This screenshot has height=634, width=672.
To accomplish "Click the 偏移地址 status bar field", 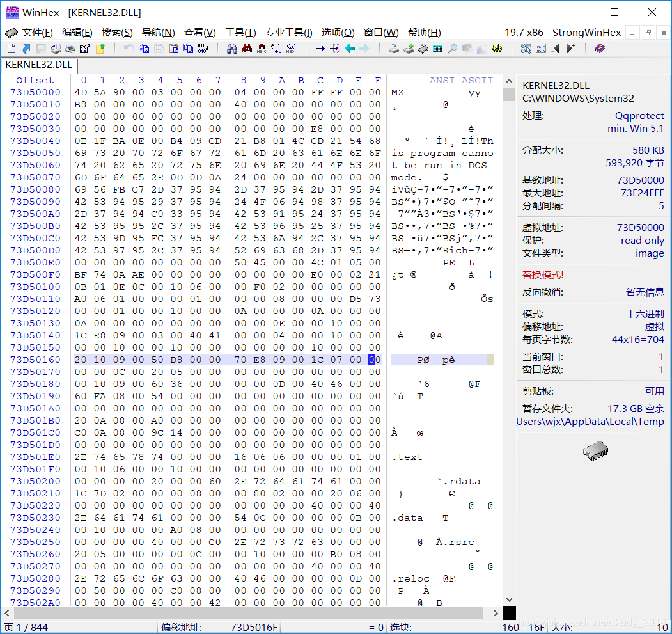I will point(219,627).
